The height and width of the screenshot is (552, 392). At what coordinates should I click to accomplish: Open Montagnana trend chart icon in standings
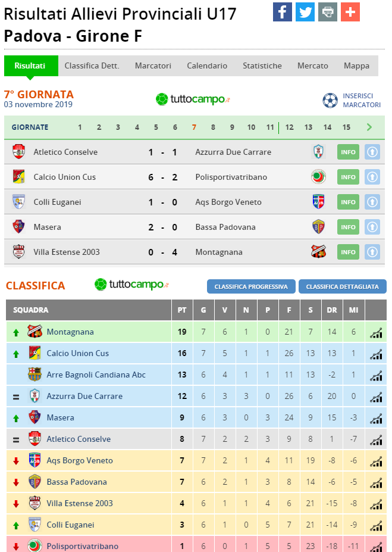pyautogui.click(x=376, y=332)
